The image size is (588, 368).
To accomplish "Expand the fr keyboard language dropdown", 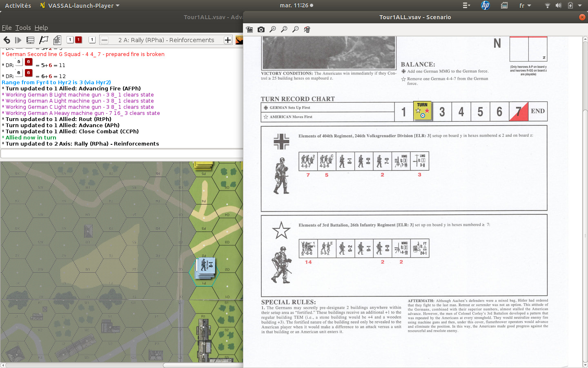I will 525,5.
